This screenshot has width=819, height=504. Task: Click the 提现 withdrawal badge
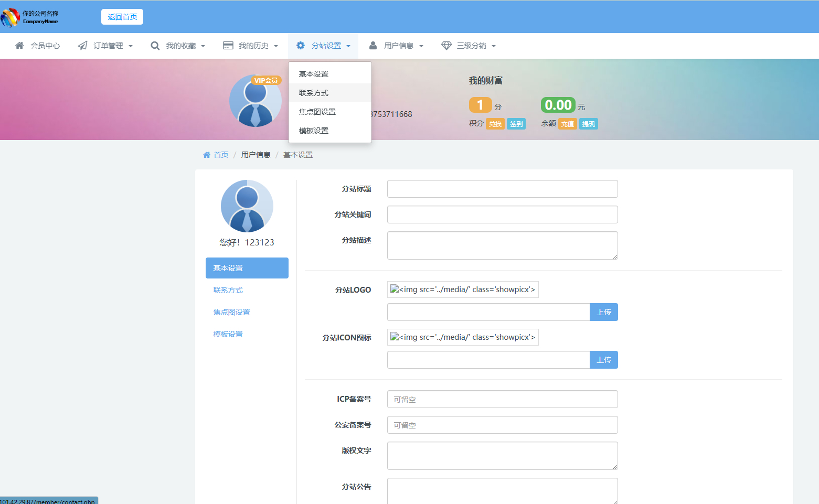coord(588,124)
